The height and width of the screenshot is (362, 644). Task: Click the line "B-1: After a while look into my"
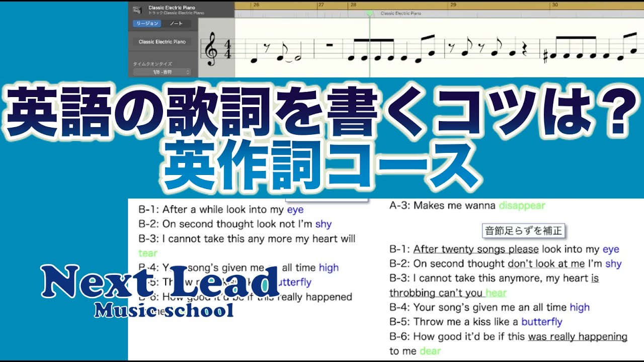(211, 210)
